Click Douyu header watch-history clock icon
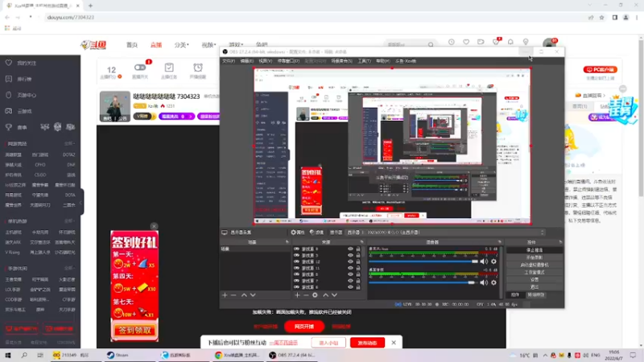 tap(452, 42)
